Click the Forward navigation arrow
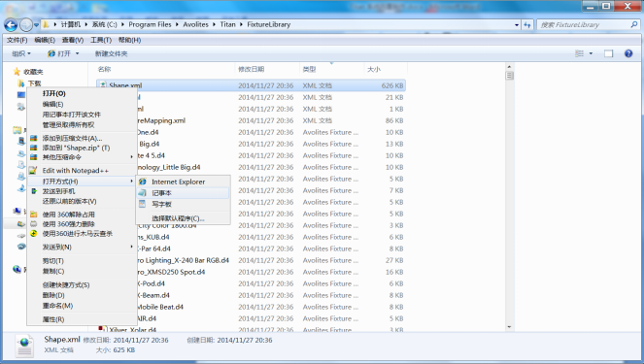The image size is (644, 364). point(26,25)
